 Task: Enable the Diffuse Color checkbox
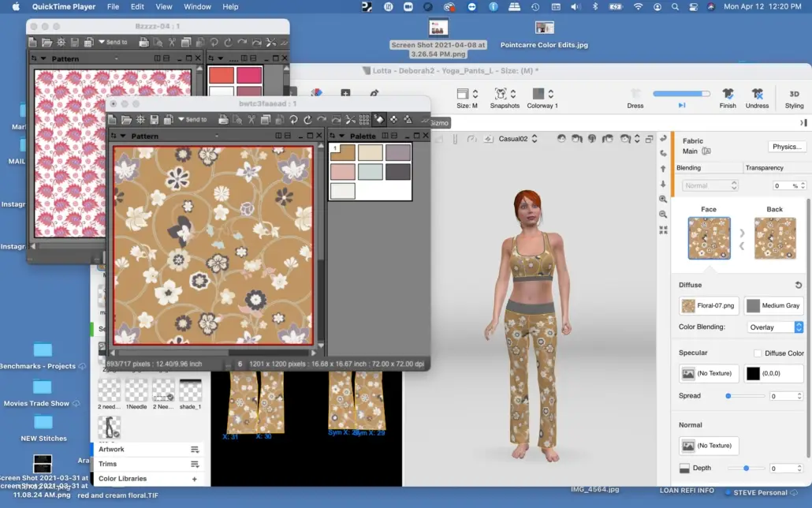(x=758, y=353)
